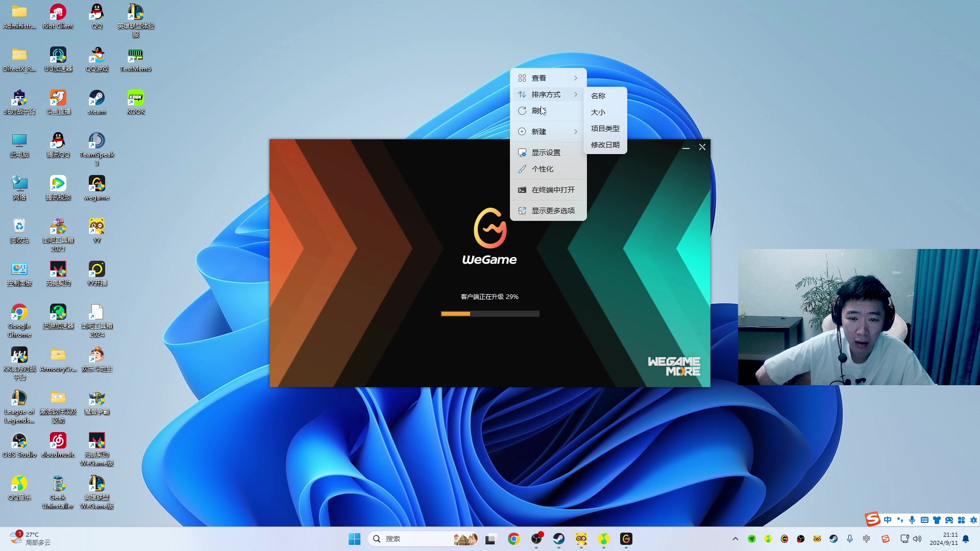
Task: Expand the 新建 submenu in the context menu
Action: coord(548,132)
